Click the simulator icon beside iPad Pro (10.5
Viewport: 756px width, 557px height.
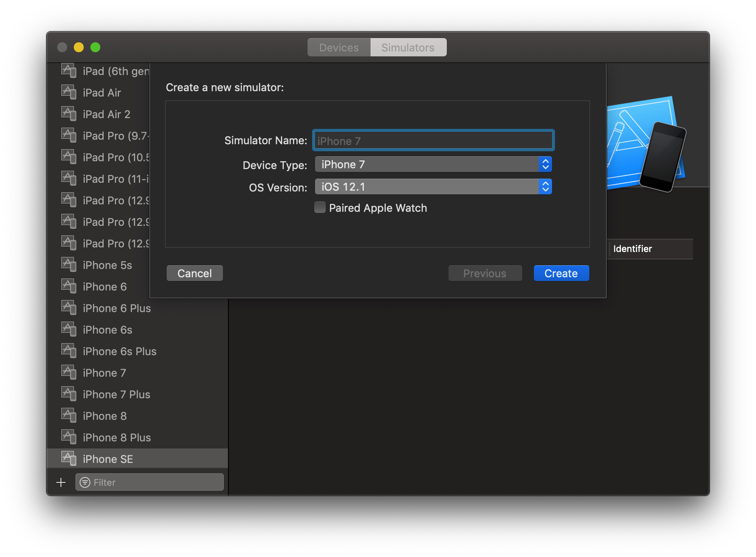[x=69, y=157]
